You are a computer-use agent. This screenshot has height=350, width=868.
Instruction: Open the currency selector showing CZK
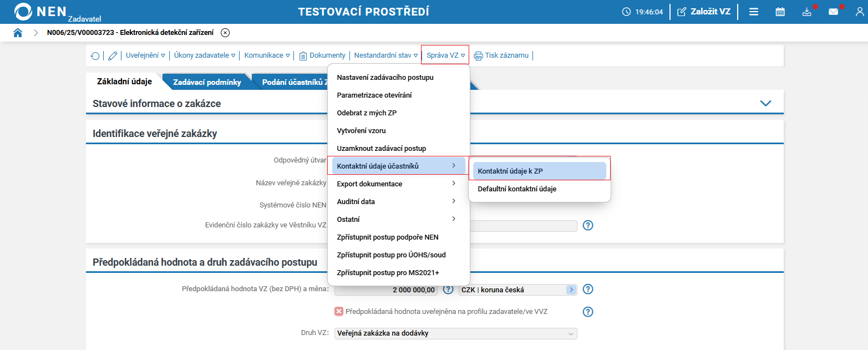tap(571, 289)
